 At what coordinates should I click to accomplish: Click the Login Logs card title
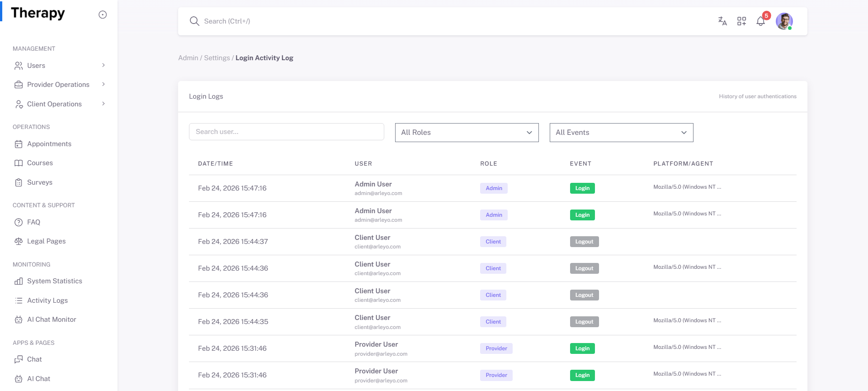206,96
